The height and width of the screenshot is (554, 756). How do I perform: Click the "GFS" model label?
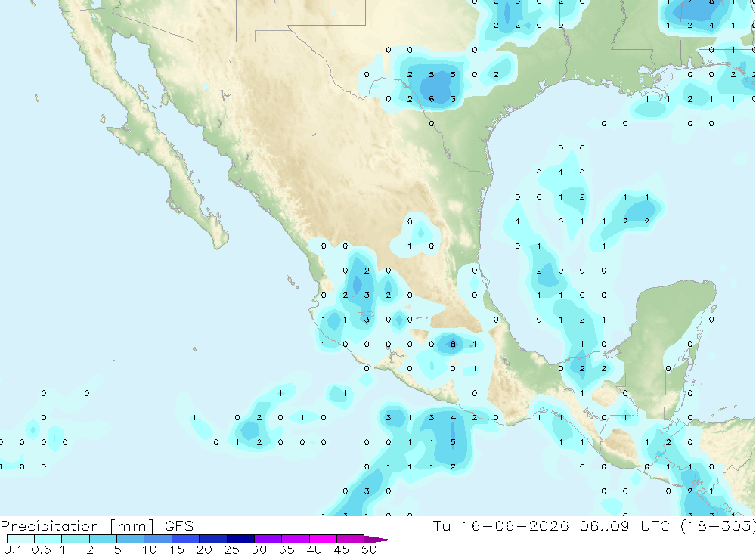[179, 526]
